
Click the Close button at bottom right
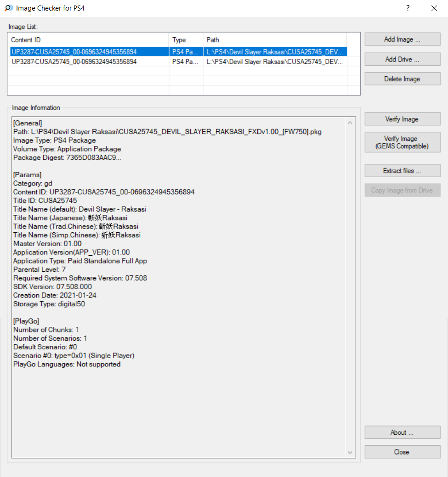(403, 452)
